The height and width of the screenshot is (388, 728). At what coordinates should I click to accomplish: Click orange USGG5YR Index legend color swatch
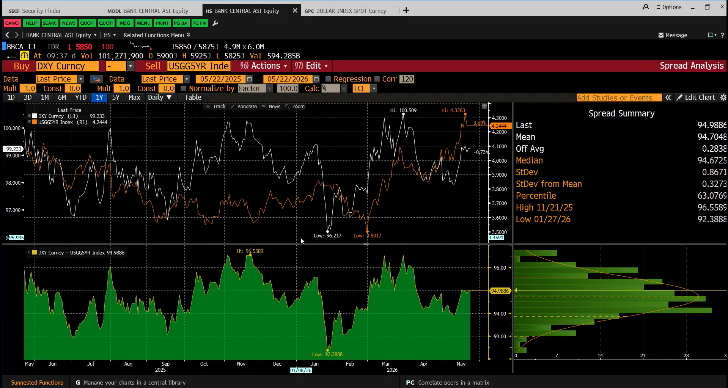click(35, 122)
